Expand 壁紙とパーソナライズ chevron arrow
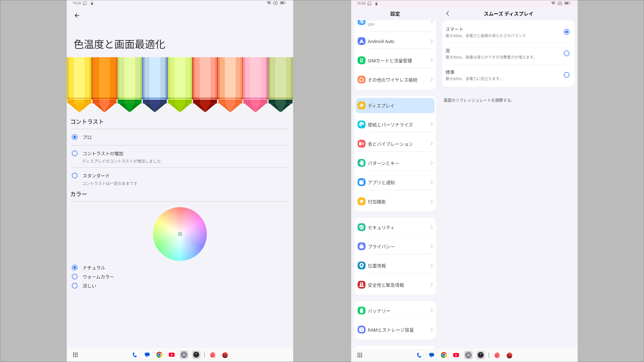 click(x=431, y=125)
